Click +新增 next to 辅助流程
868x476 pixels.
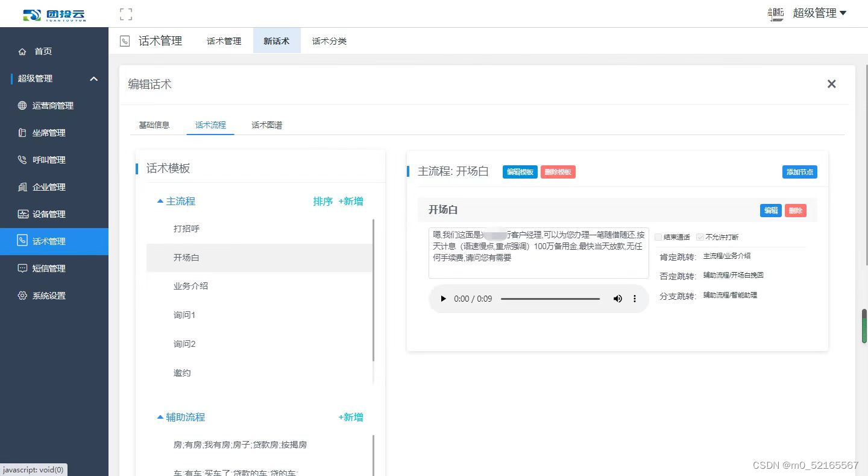pos(351,417)
